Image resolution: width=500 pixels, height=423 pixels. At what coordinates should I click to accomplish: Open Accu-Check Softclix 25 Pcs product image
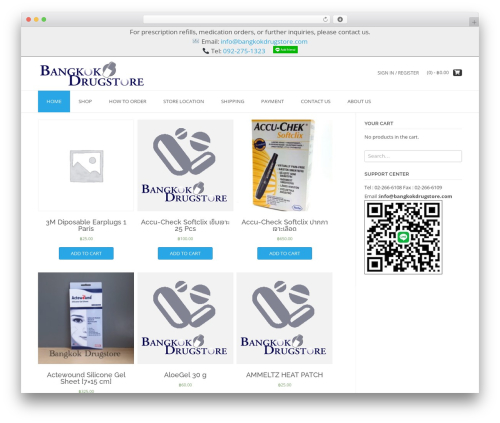[x=185, y=165]
